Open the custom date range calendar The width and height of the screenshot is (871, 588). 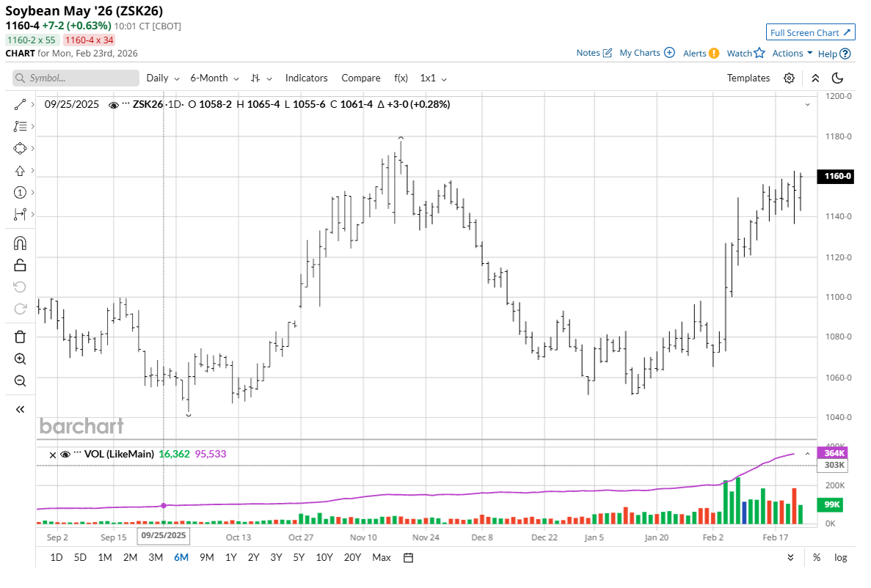[x=408, y=557]
